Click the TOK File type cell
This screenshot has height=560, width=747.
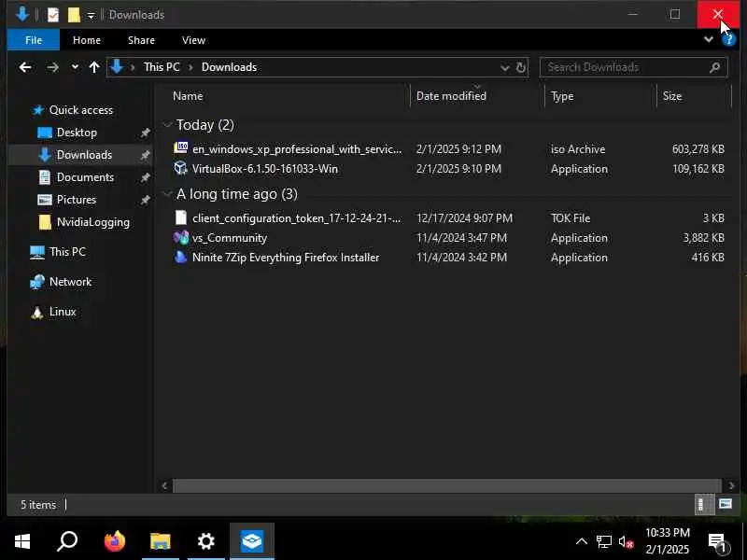571,218
